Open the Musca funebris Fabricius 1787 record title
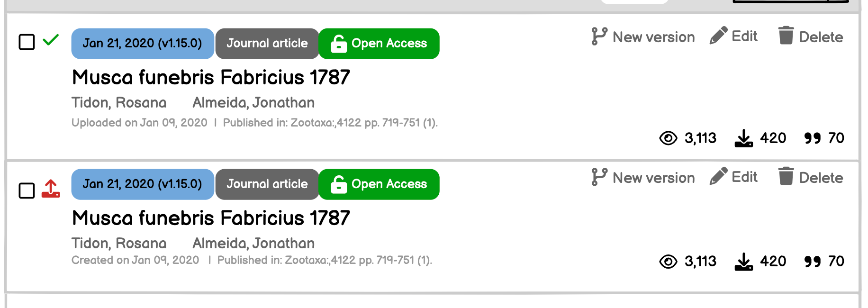868x308 pixels. click(x=210, y=77)
